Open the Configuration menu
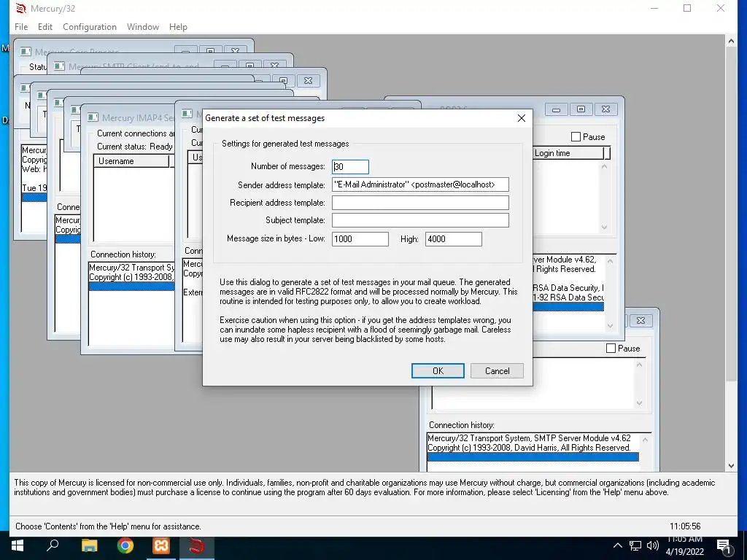Image resolution: width=747 pixels, height=560 pixels. coord(90,27)
